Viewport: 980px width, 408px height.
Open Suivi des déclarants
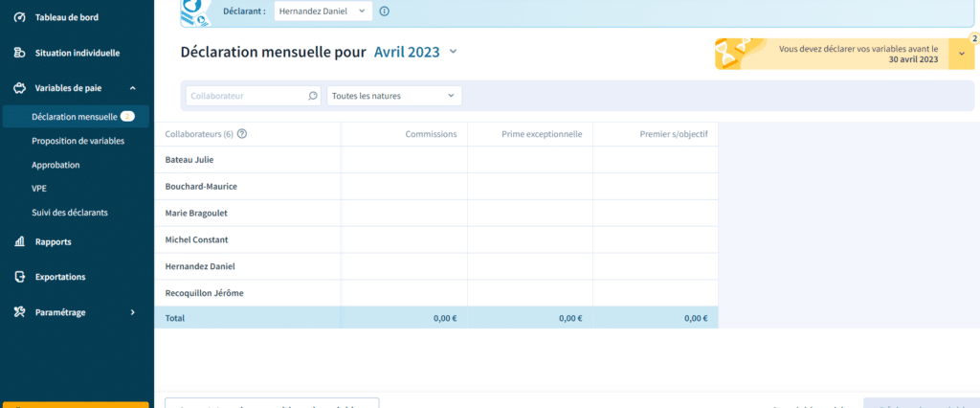(70, 212)
